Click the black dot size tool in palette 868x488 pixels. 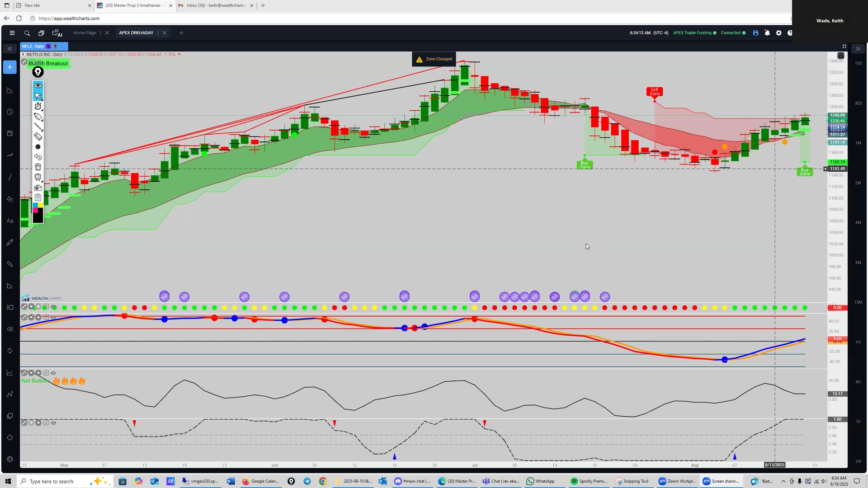[x=38, y=147]
